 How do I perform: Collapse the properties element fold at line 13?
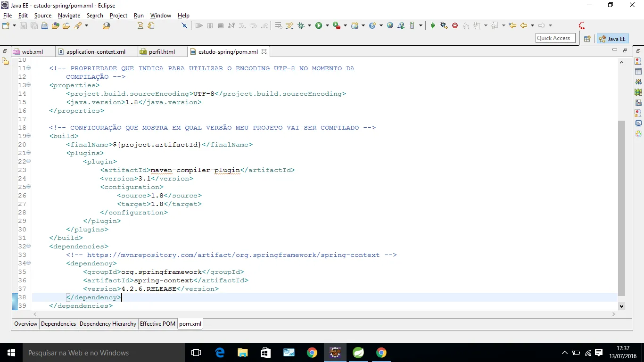(29, 85)
